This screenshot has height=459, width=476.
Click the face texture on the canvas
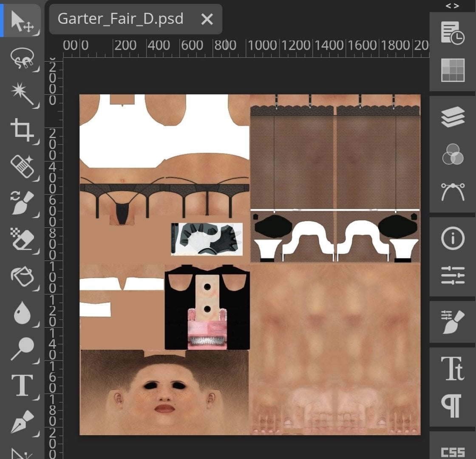pos(164,392)
